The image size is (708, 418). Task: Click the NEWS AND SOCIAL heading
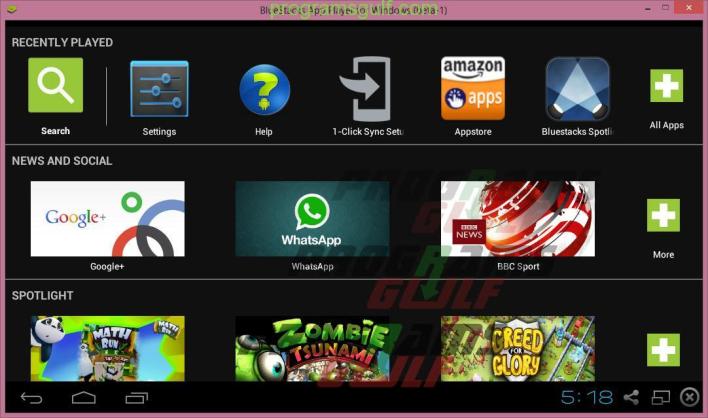coord(62,161)
